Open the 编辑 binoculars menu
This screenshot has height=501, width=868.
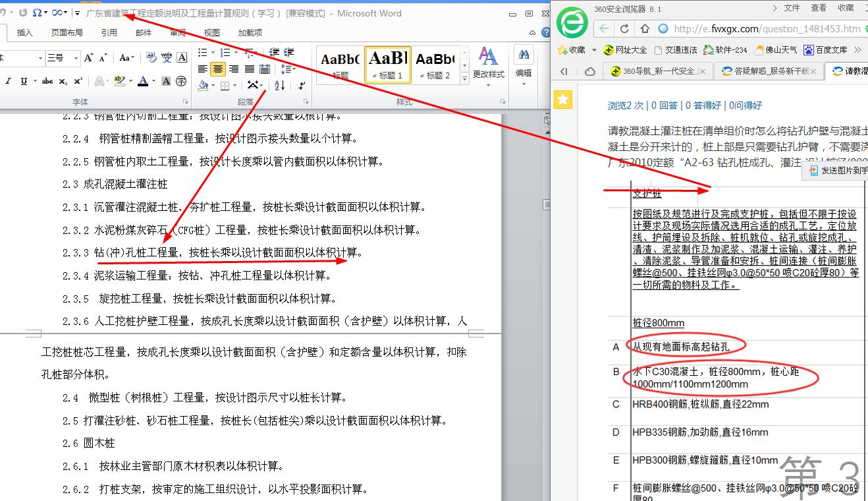[x=524, y=66]
